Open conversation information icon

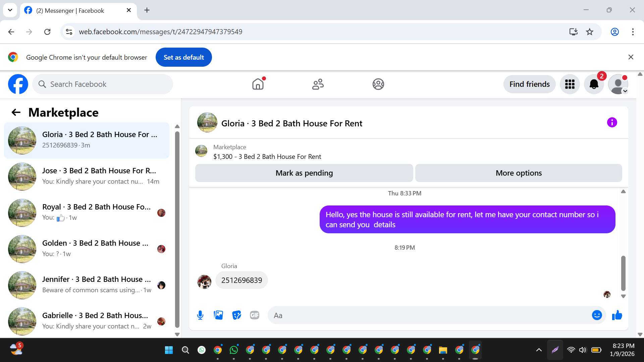[612, 123]
